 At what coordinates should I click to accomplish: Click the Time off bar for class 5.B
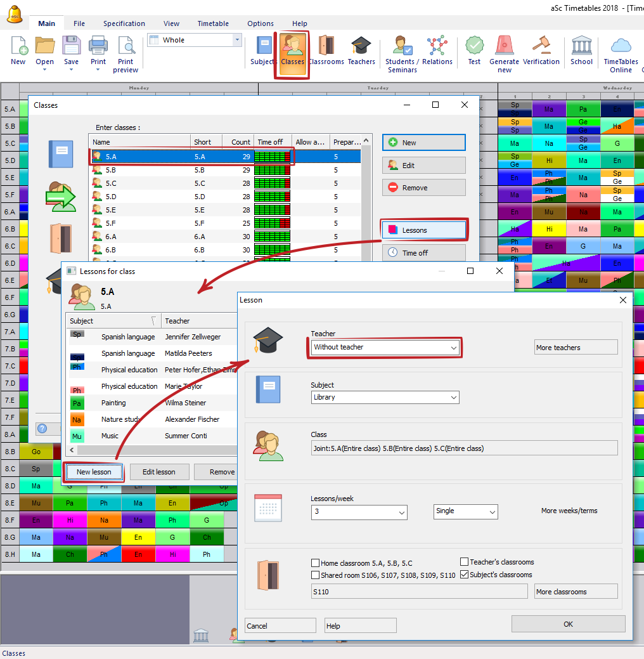click(x=272, y=171)
